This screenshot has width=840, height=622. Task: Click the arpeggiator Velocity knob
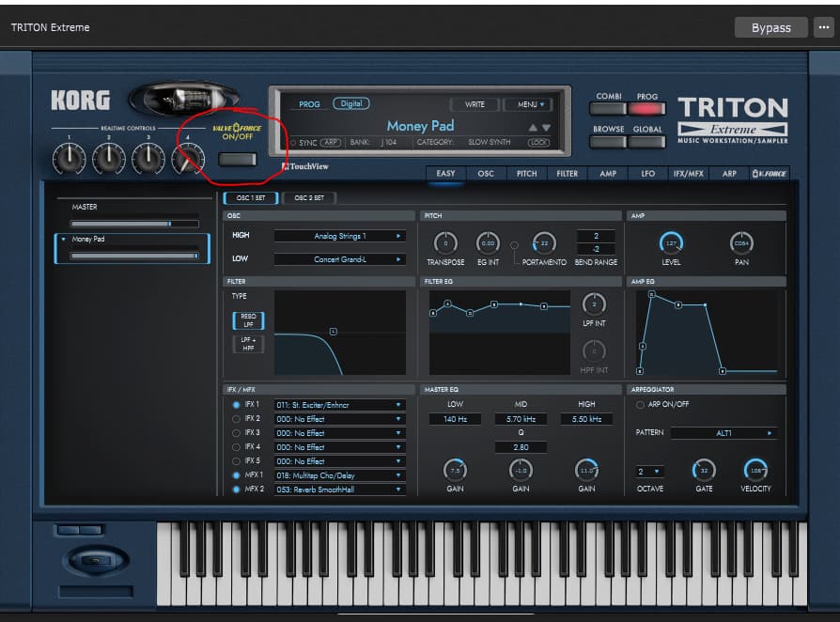[755, 471]
